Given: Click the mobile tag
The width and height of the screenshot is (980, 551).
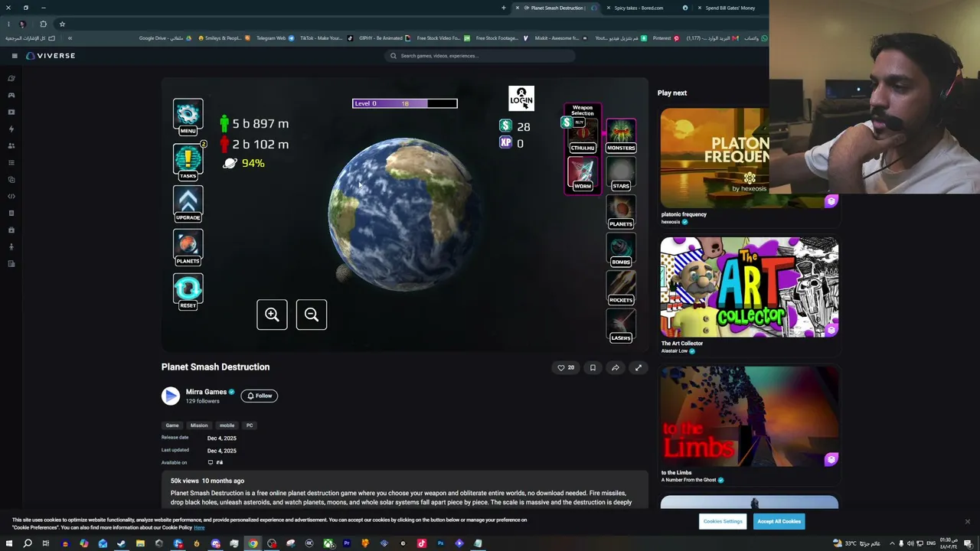Looking at the screenshot, I should 227,425.
